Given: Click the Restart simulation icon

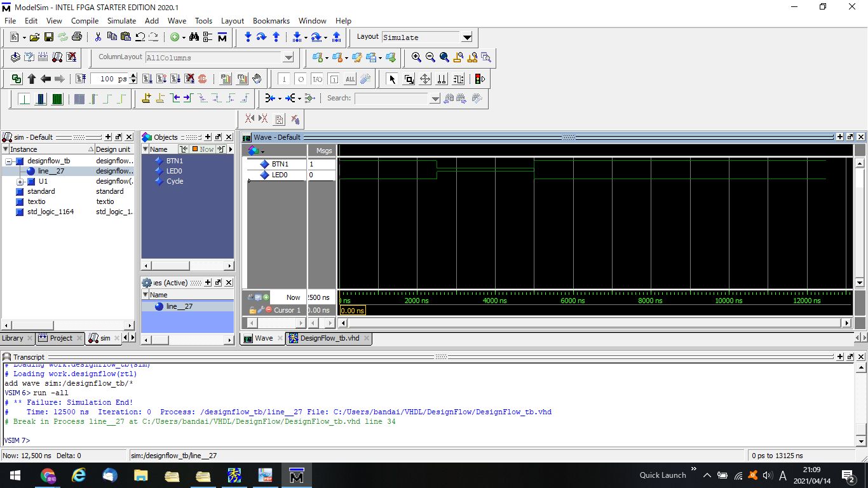Looking at the screenshot, I should point(81,79).
